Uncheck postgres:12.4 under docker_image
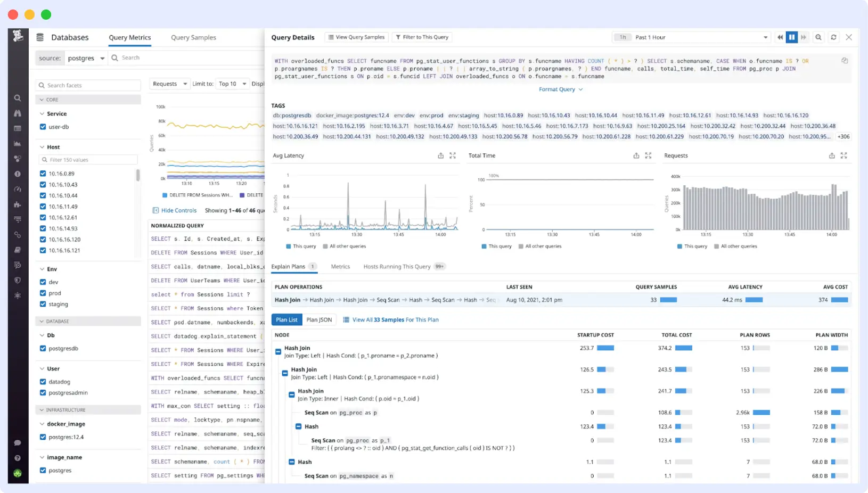The image size is (868, 493). point(43,437)
